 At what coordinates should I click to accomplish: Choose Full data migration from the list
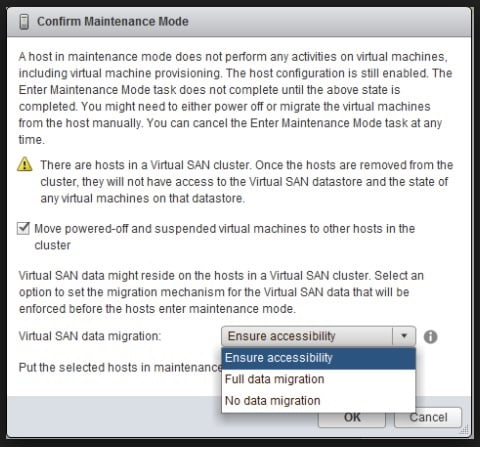click(x=318, y=379)
